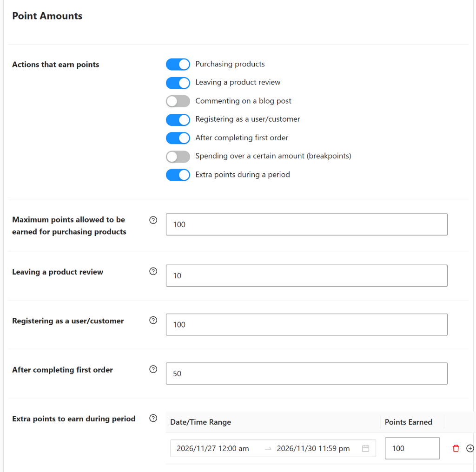Add another extra points period row
476x472 pixels.
pos(470,448)
